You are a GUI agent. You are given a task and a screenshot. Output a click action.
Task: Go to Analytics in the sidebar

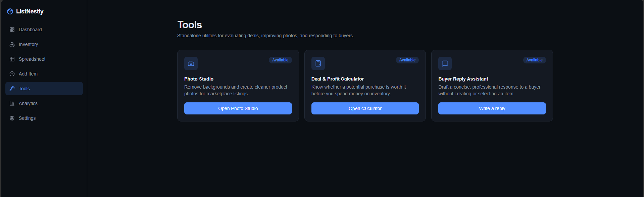[x=44, y=103]
